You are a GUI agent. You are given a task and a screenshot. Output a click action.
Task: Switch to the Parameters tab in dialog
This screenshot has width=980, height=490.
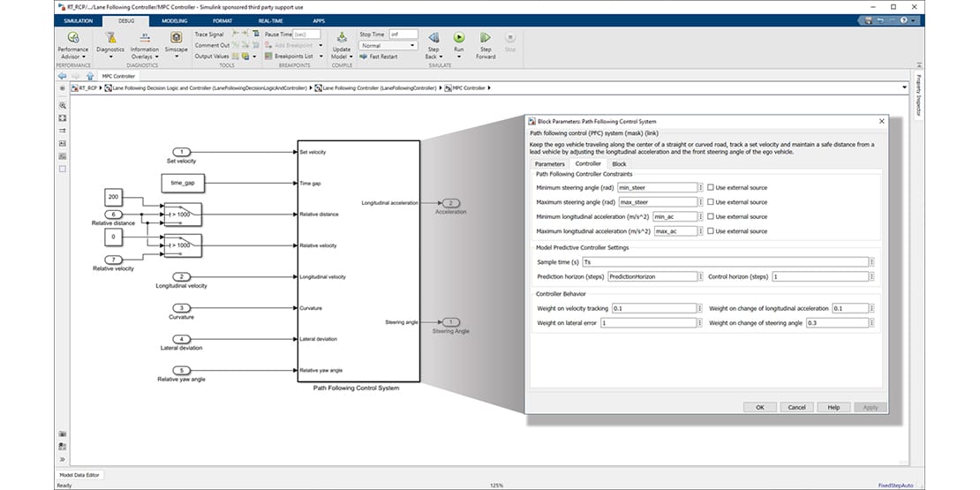[549, 163]
